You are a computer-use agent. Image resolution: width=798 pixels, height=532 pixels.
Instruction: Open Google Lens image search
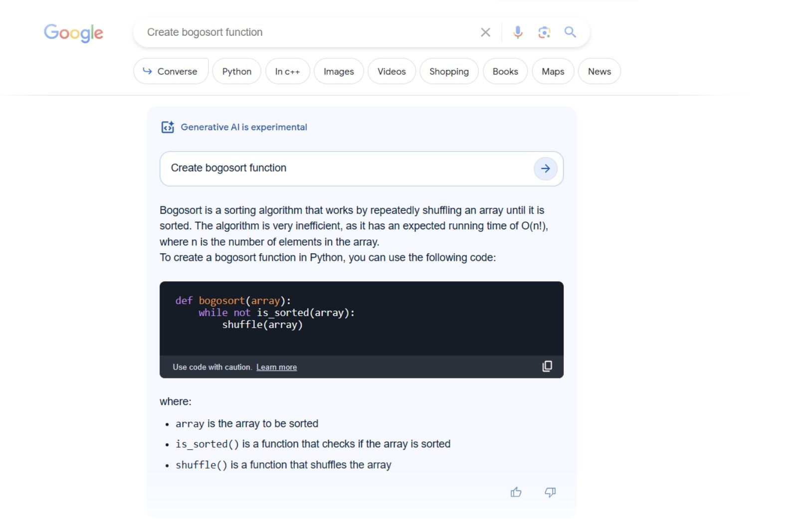coord(544,32)
